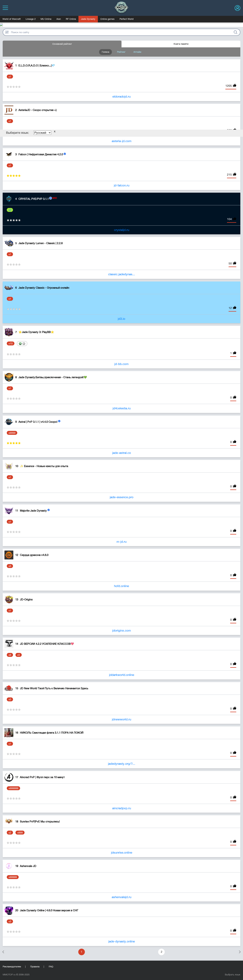This screenshot has width=243, height=980.
Task: Click the five-star rating of Falcon
Action: [14, 176]
